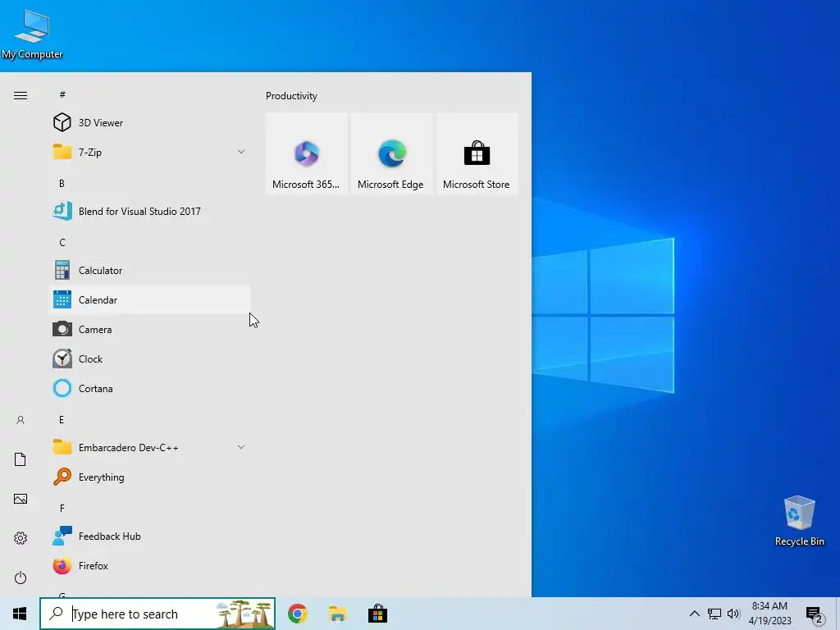Click the 'F' letter header
Screen dimensions: 840x630
tap(62, 509)
